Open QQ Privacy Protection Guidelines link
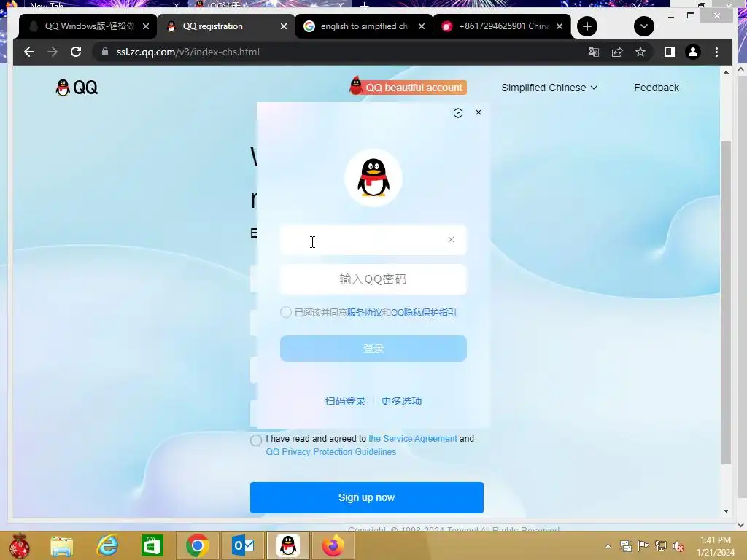This screenshot has width=747, height=560. (x=331, y=452)
